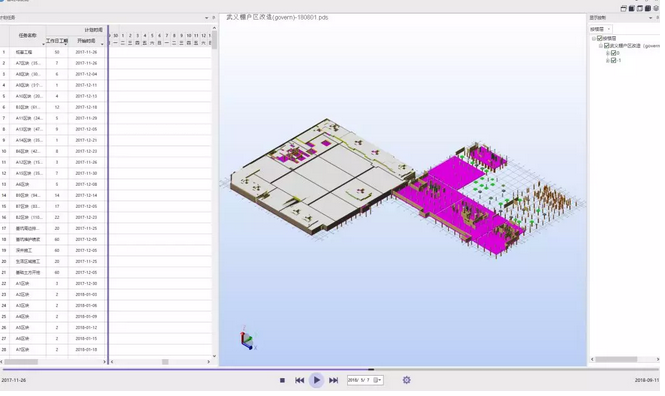Collapse the 武义棚户区改造 tree node
The height and width of the screenshot is (396, 665).
601,46
